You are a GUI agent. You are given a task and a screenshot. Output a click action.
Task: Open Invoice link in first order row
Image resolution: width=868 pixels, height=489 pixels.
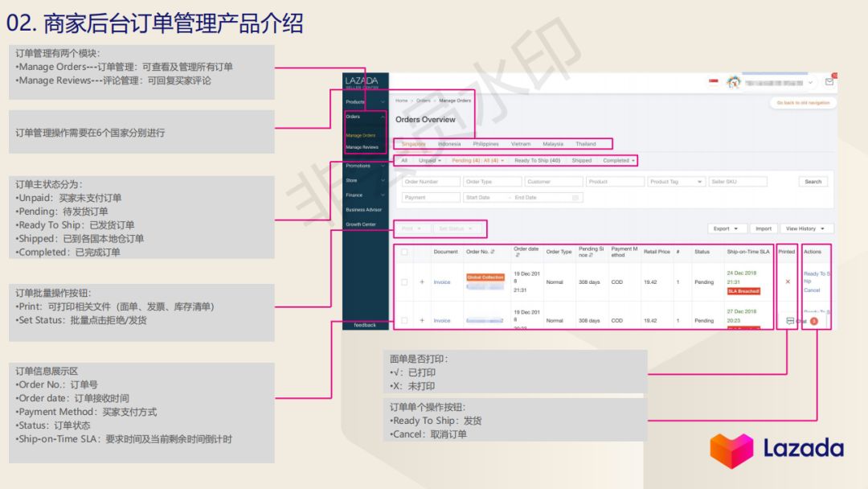pyautogui.click(x=442, y=282)
